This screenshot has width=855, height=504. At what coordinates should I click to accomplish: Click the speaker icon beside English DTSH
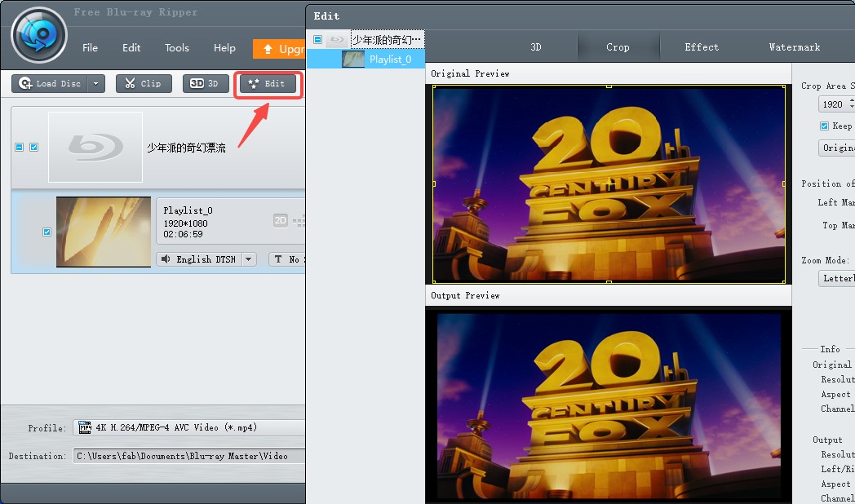(x=166, y=259)
